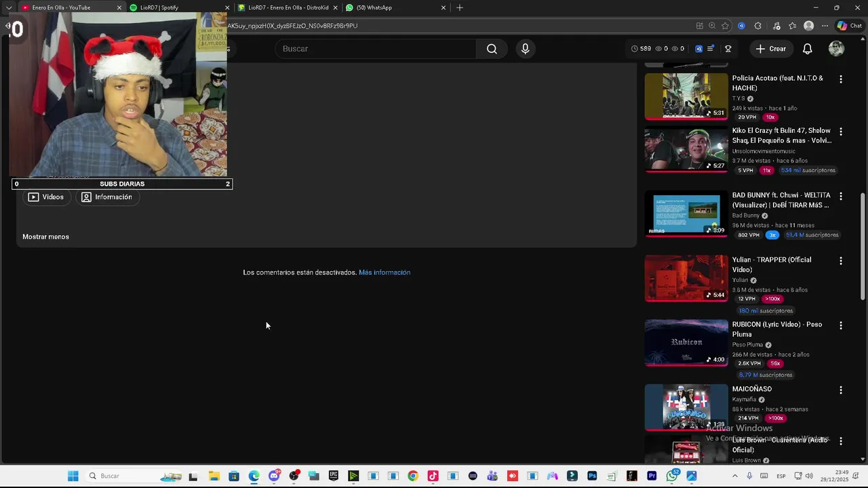The image size is (868, 488).
Task: Open Photoshop from the taskbar
Action: point(592,476)
